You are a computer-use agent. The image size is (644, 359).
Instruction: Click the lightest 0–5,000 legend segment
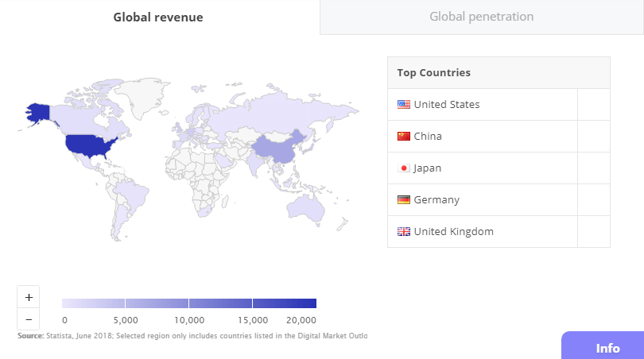coord(93,303)
